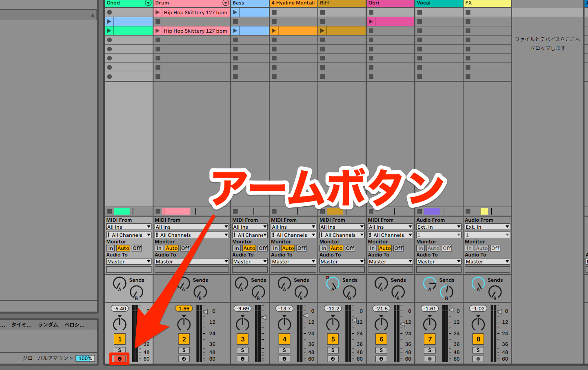Image resolution: width=588 pixels, height=370 pixels.
Task: Select the Riff track header
Action: click(x=342, y=3)
